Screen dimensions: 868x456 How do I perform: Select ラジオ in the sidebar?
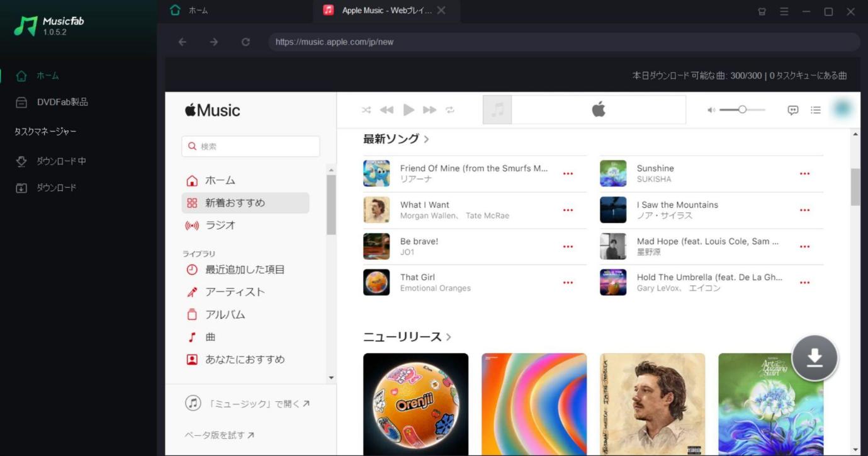click(x=245, y=225)
